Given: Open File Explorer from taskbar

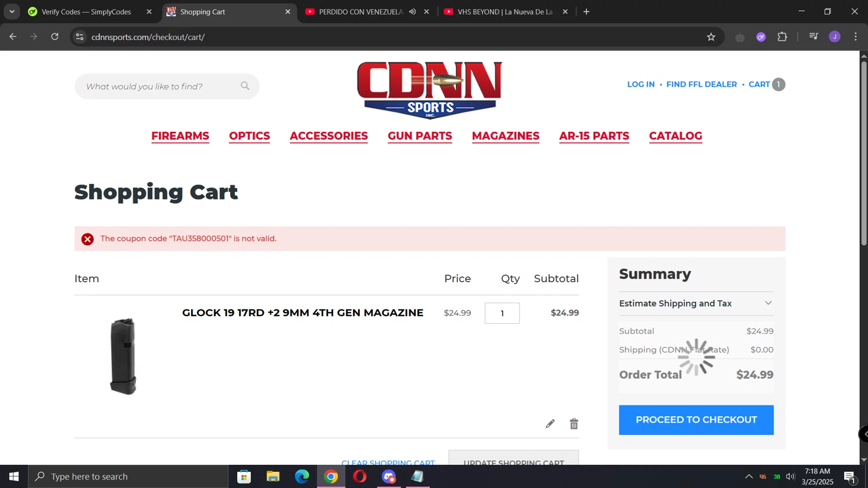Looking at the screenshot, I should pyautogui.click(x=273, y=476).
